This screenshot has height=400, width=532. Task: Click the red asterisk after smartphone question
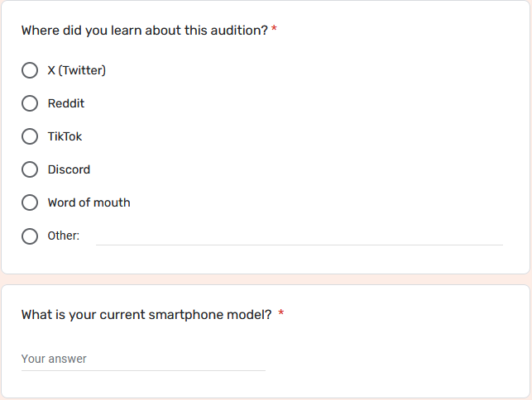281,312
